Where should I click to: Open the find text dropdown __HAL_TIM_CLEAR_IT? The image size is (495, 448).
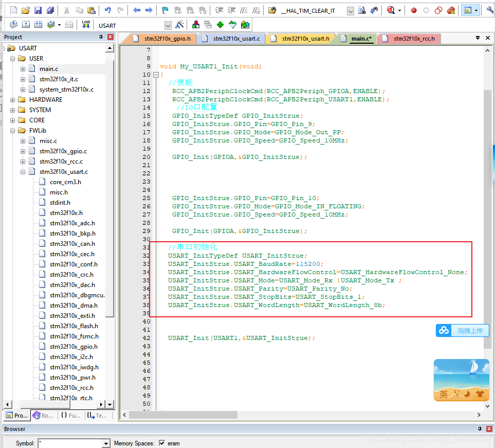(351, 11)
